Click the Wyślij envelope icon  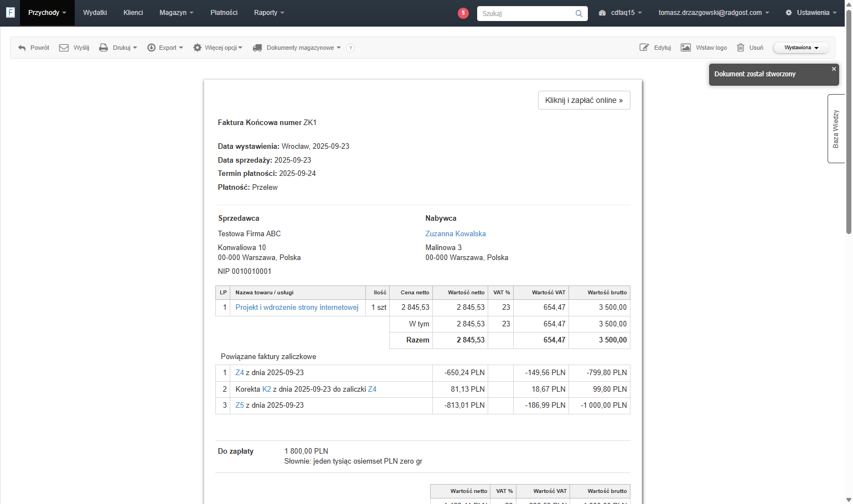click(64, 48)
